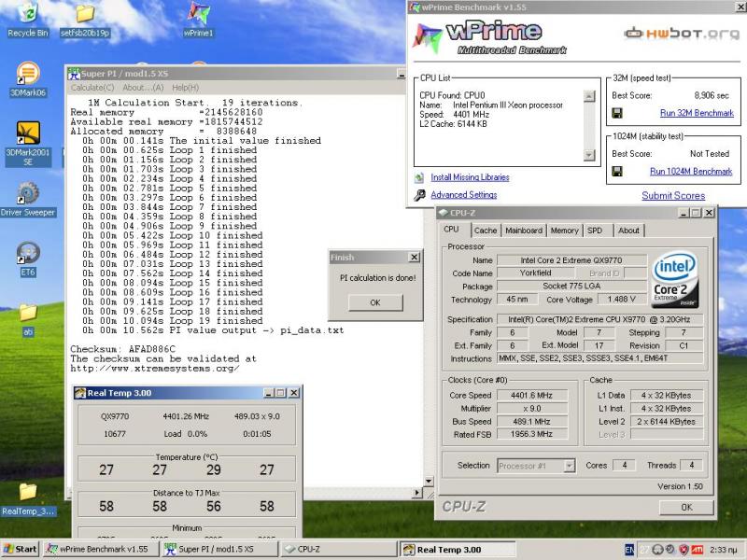Switch to the About tab in CPU-Z
The image size is (747, 560).
[628, 231]
